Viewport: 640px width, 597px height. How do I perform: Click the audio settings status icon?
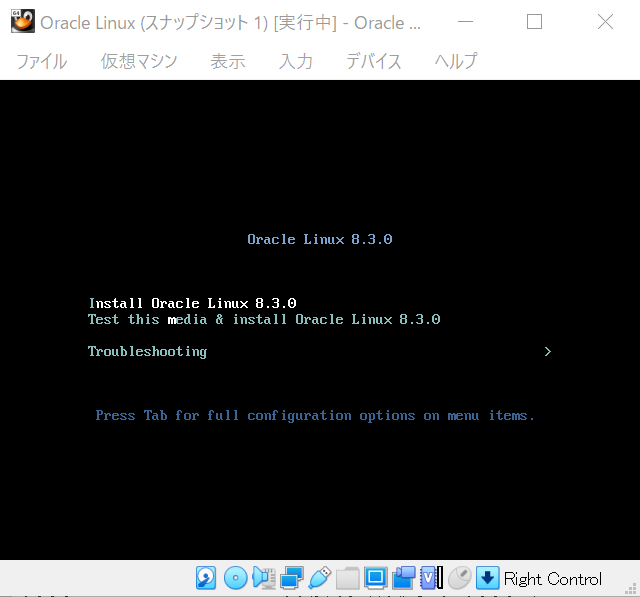pyautogui.click(x=264, y=578)
